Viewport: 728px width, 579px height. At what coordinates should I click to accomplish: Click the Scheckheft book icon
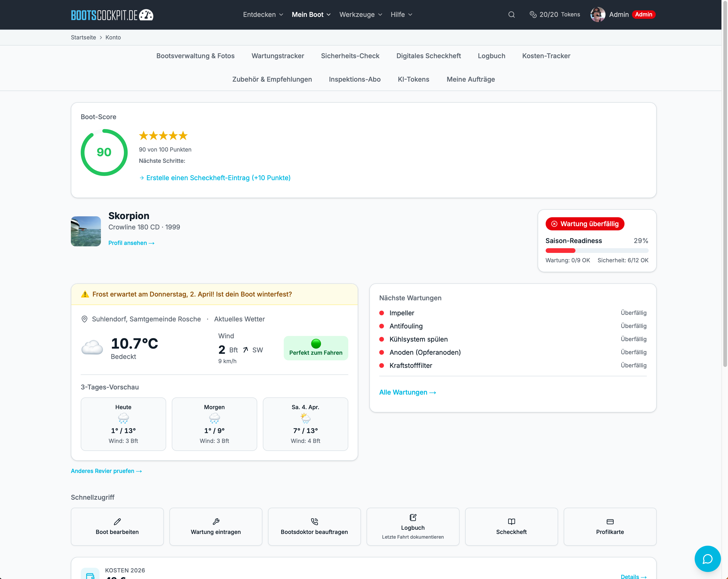point(511,522)
